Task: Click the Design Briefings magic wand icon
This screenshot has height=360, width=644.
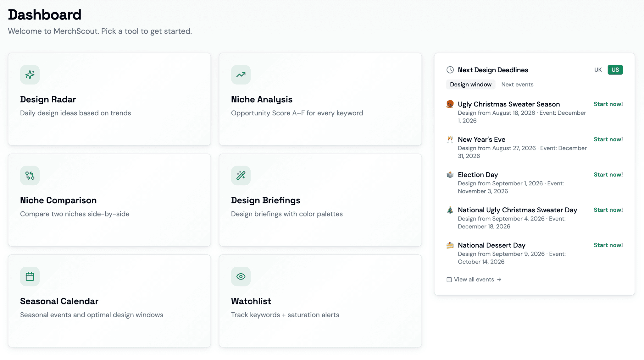Action: [241, 176]
